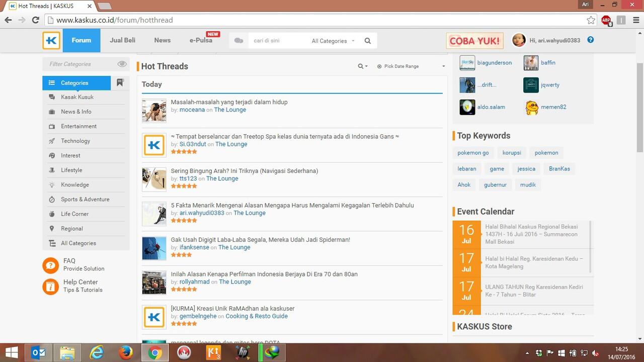The height and width of the screenshot is (362, 644).
Task: Click the user avatar next to ari.wahyudi0383
Action: 519,40
